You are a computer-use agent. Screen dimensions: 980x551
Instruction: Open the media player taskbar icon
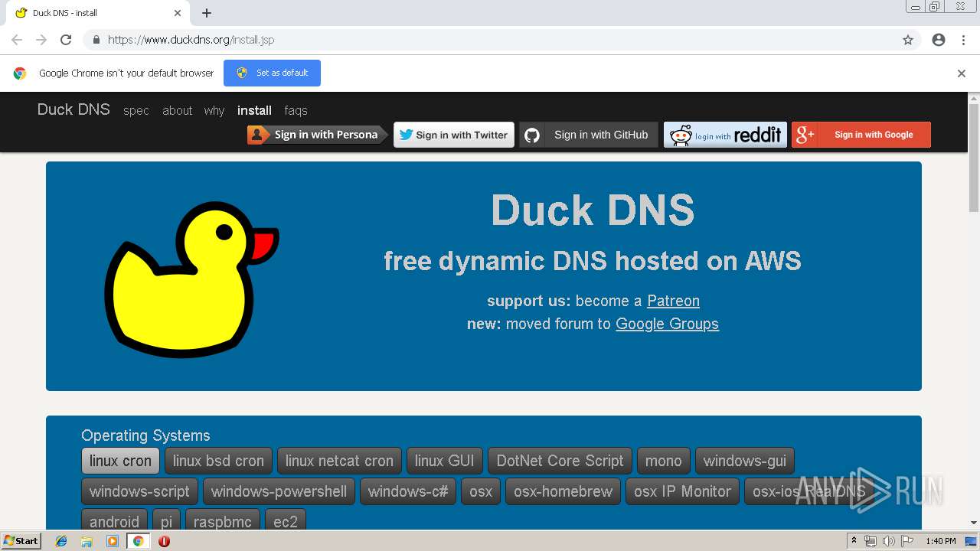point(113,541)
